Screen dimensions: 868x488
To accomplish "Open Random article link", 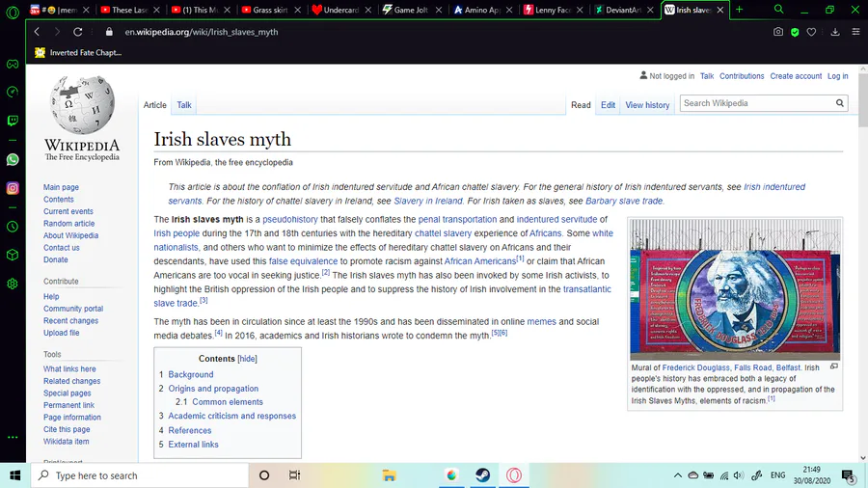I will coord(69,224).
